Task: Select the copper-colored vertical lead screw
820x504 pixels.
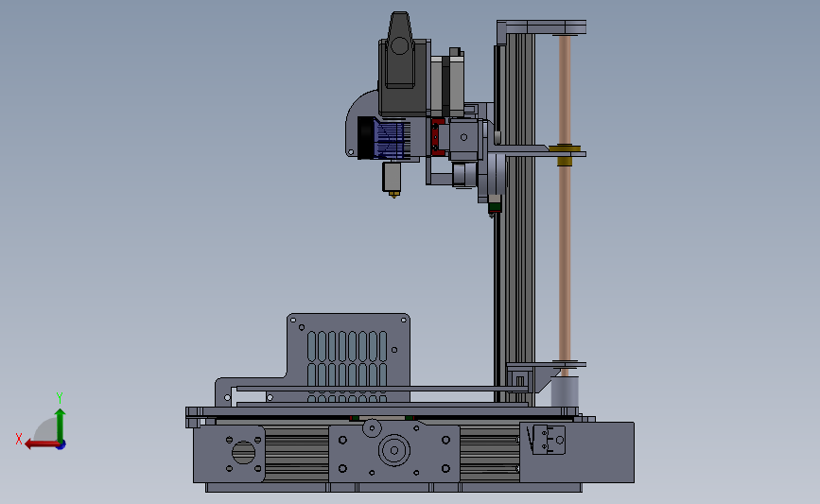Action: point(565,199)
